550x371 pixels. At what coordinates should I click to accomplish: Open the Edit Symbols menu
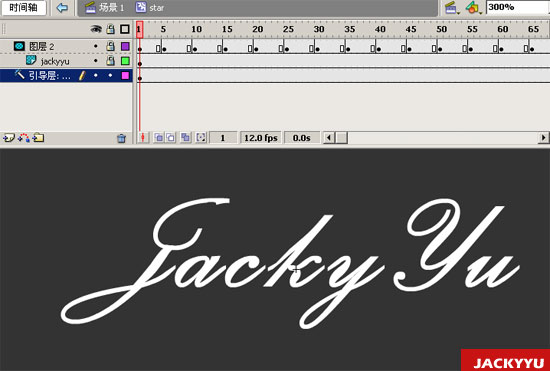pos(473,7)
